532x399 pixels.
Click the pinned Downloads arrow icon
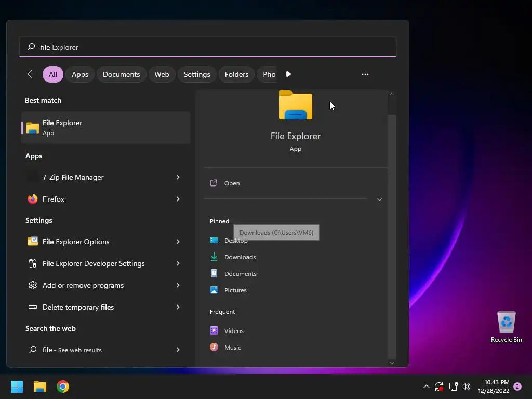(x=214, y=257)
